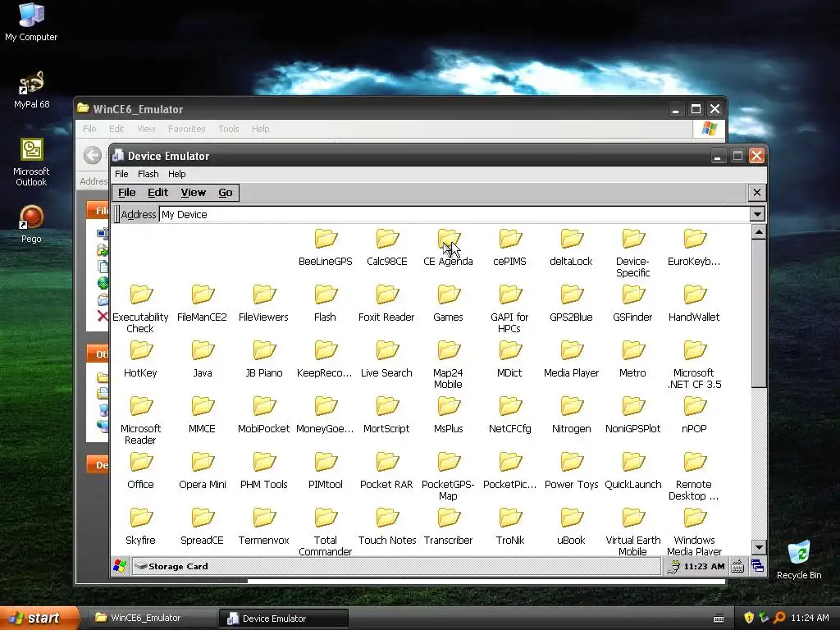Open the Foxit Reader folder

point(386,304)
